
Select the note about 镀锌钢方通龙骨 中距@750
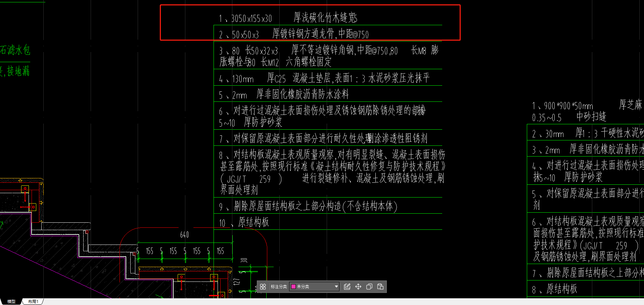[294, 34]
